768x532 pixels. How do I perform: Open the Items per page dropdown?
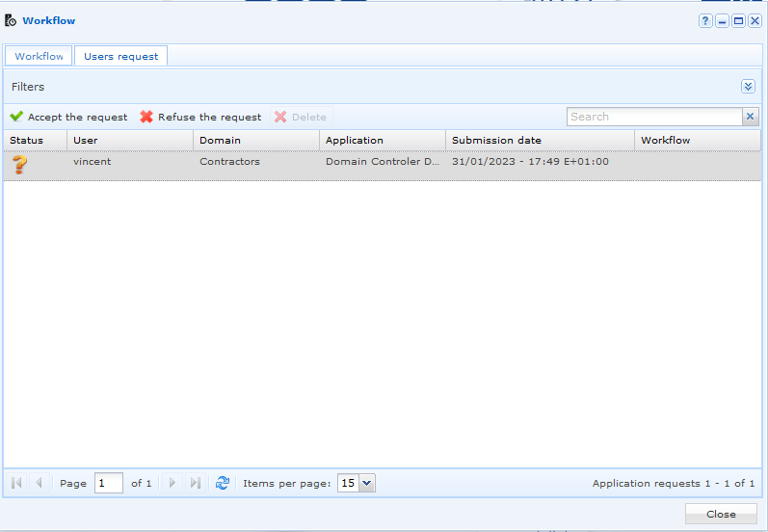[x=367, y=483]
